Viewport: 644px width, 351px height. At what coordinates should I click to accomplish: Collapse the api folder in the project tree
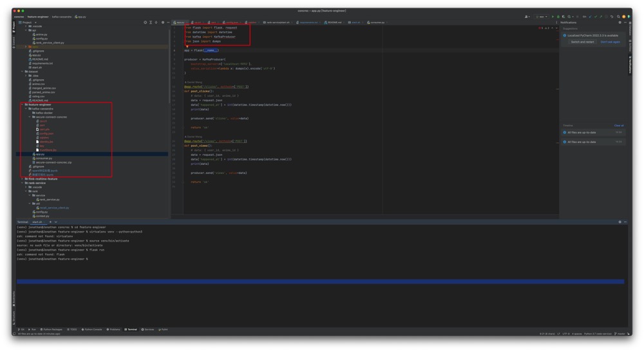click(26, 30)
